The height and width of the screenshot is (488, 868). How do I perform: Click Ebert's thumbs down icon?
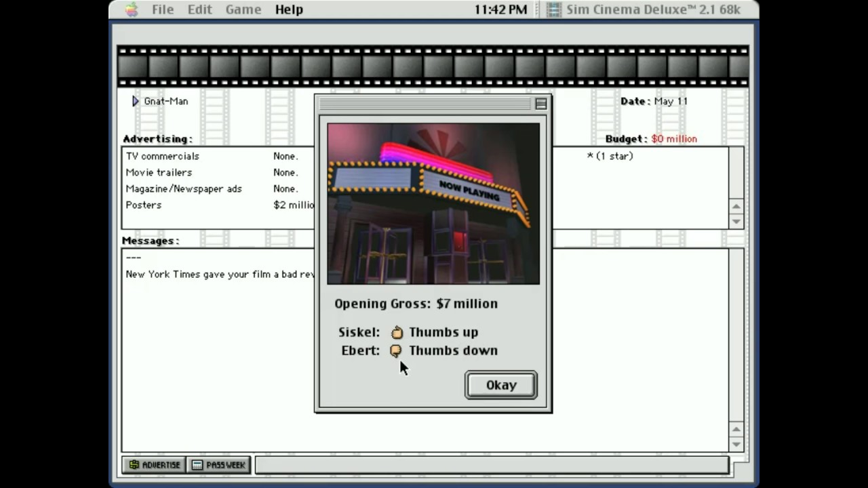(396, 350)
